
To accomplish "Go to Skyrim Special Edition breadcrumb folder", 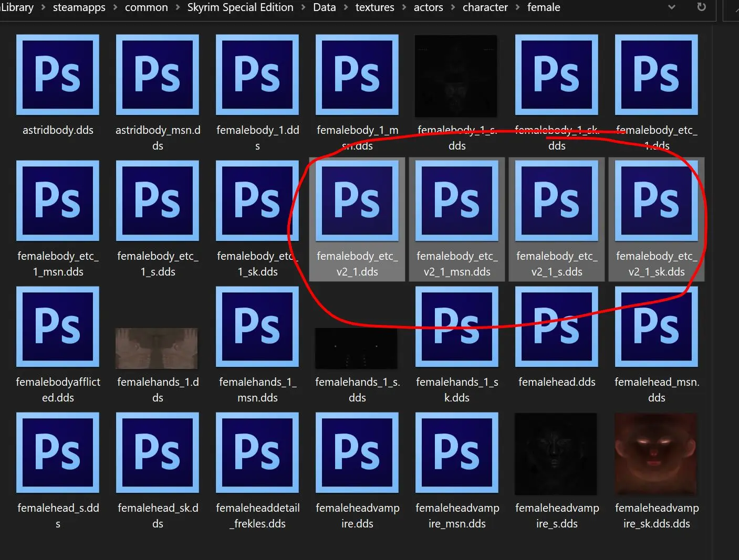I will tap(240, 7).
